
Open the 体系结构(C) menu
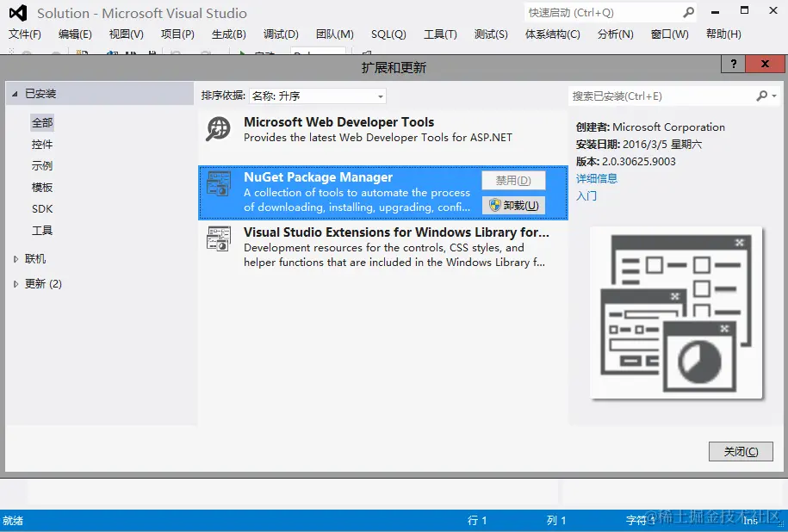coord(552,34)
